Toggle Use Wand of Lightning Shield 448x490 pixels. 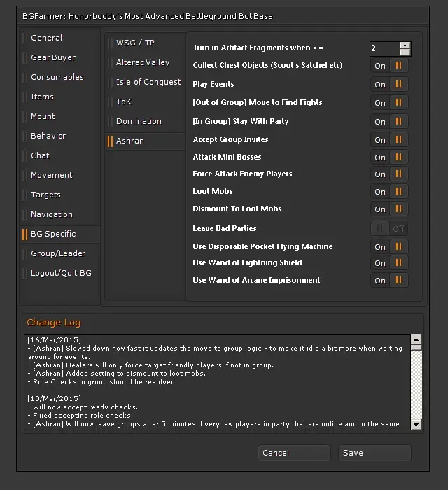389,263
